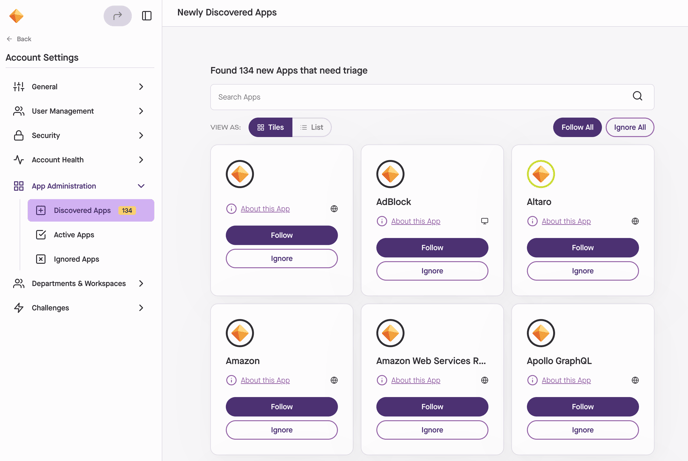Viewport: 688px width, 461px height.
Task: Click the magnifying glass search icon
Action: tap(638, 96)
